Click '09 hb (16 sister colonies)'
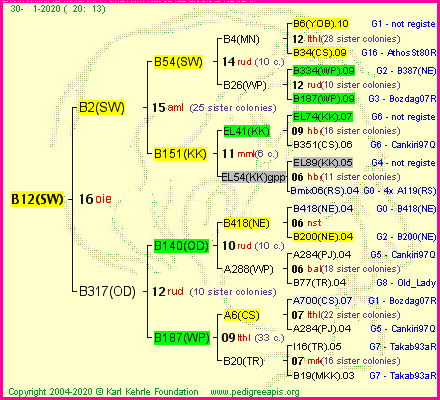The width and height of the screenshot is (440, 400). click(346, 131)
